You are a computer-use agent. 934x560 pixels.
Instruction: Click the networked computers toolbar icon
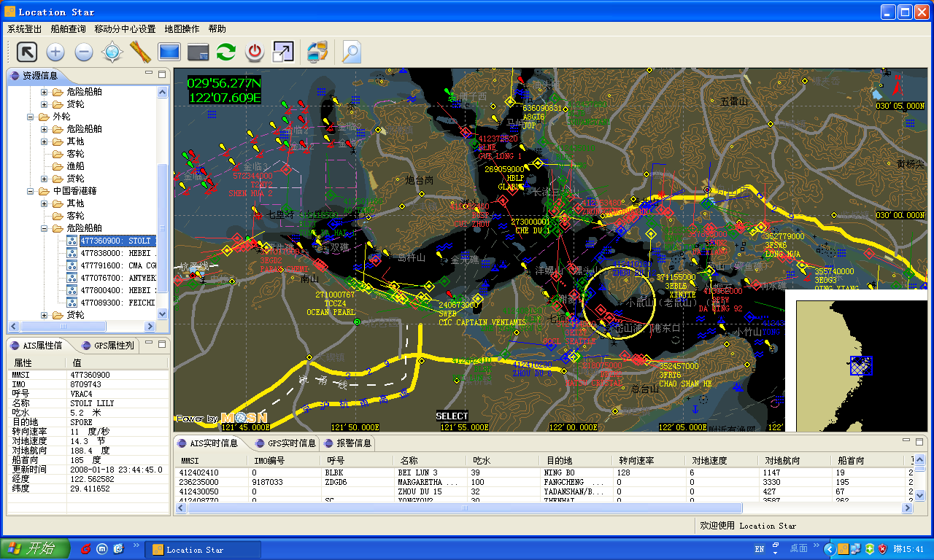coord(317,52)
